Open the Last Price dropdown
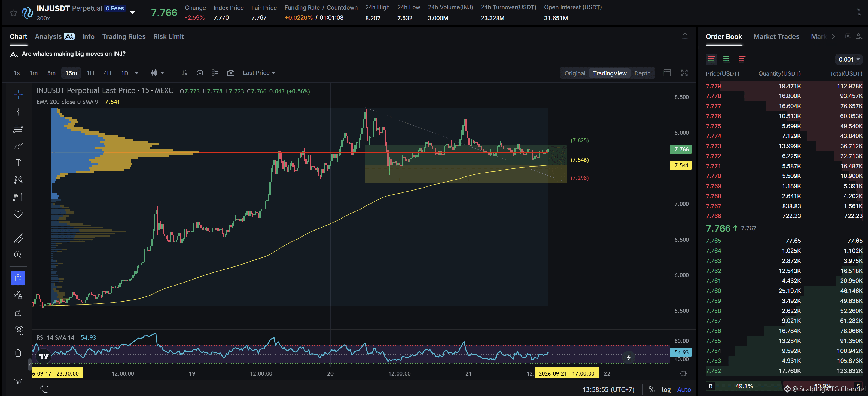 coord(258,73)
